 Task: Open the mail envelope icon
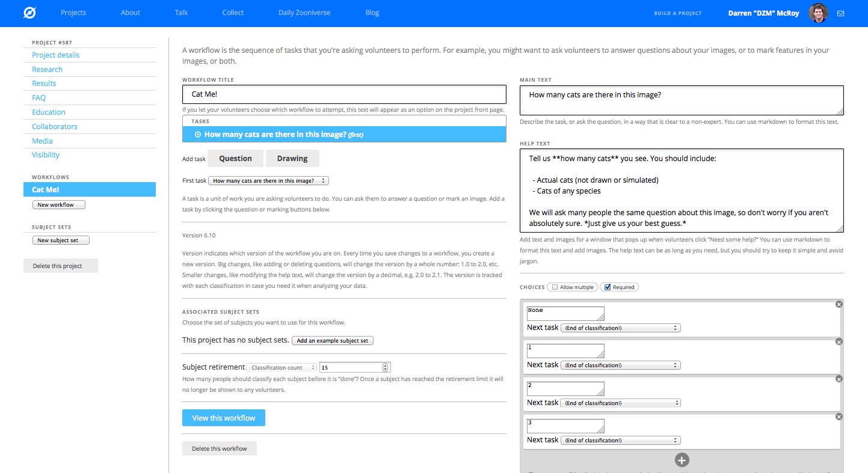click(x=840, y=13)
